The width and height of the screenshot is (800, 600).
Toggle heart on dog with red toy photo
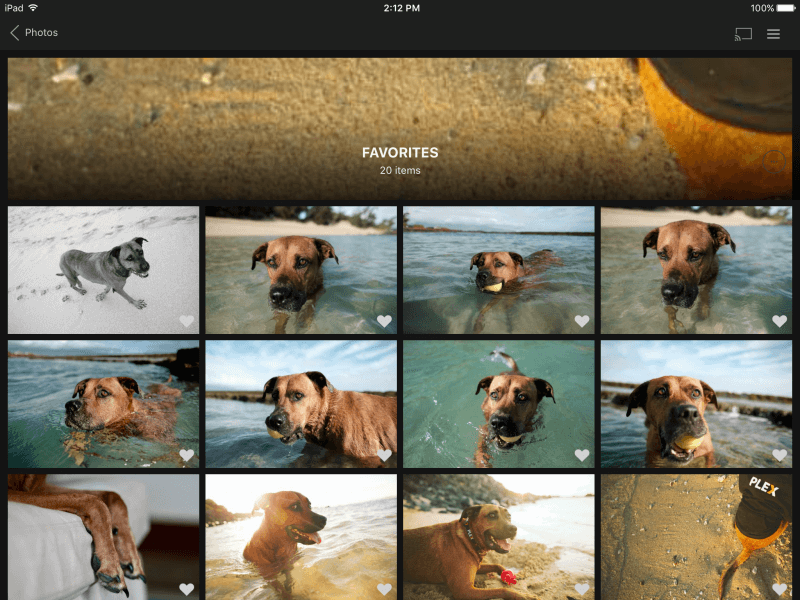pyautogui.click(x=582, y=589)
